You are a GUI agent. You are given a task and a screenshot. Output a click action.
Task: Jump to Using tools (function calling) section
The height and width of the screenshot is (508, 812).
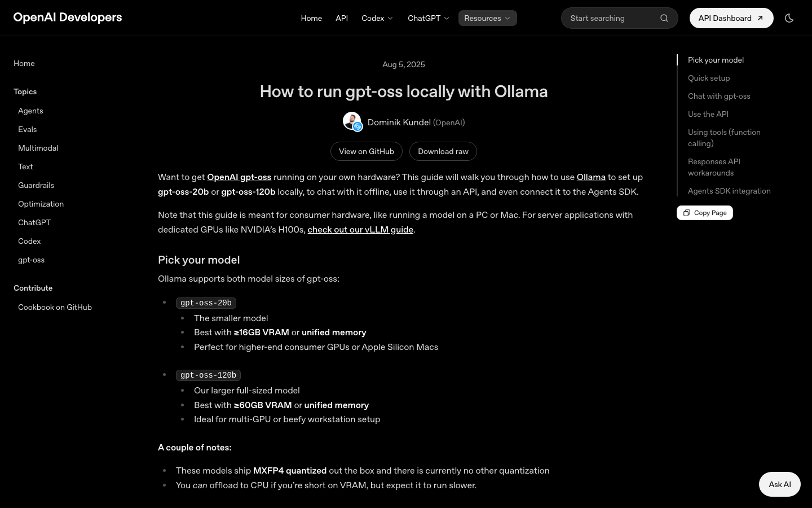pyautogui.click(x=724, y=138)
